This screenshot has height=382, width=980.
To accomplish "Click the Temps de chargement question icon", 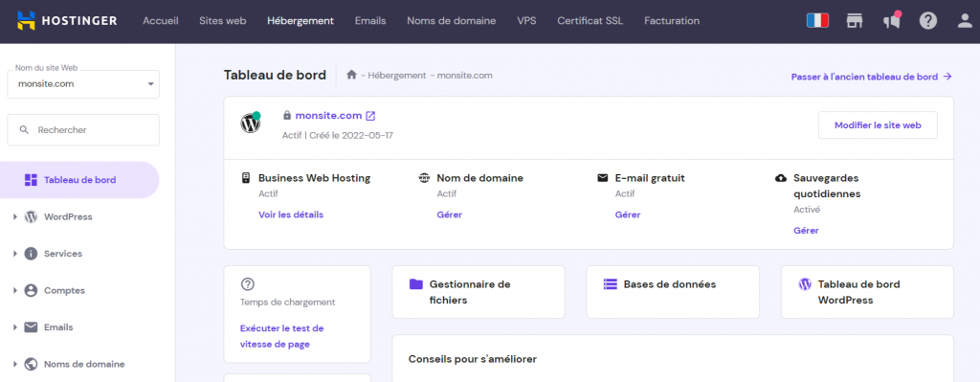I will click(248, 284).
